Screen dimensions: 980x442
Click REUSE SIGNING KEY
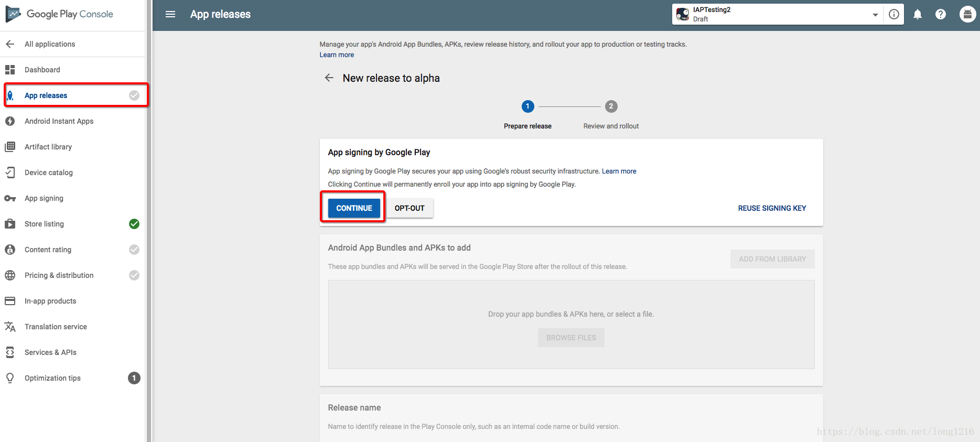click(x=772, y=208)
